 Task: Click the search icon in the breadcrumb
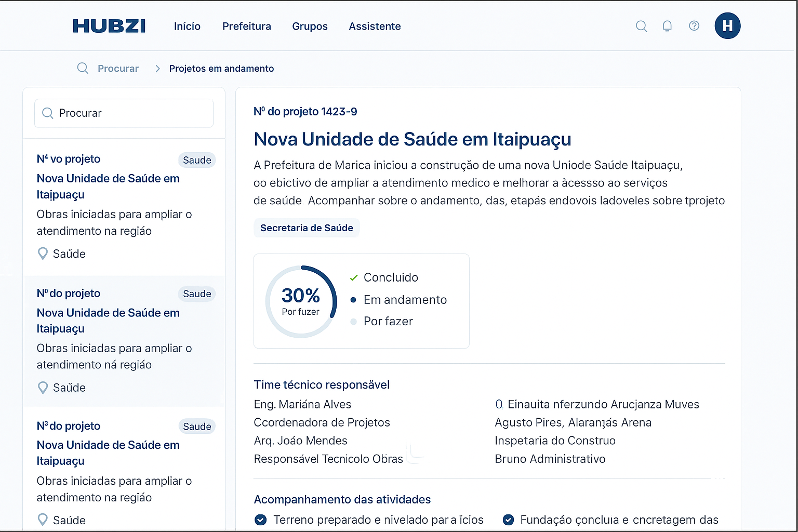click(83, 68)
